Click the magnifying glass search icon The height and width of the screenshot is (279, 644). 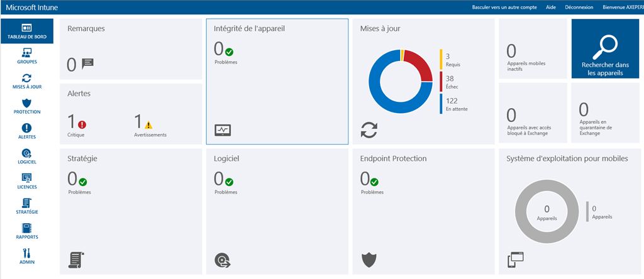[x=606, y=47]
